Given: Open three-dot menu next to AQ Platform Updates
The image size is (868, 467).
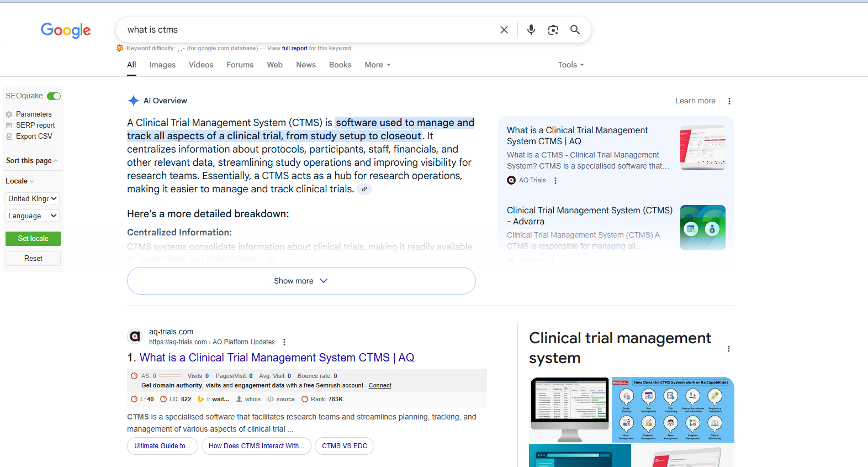Looking at the screenshot, I should click(284, 342).
